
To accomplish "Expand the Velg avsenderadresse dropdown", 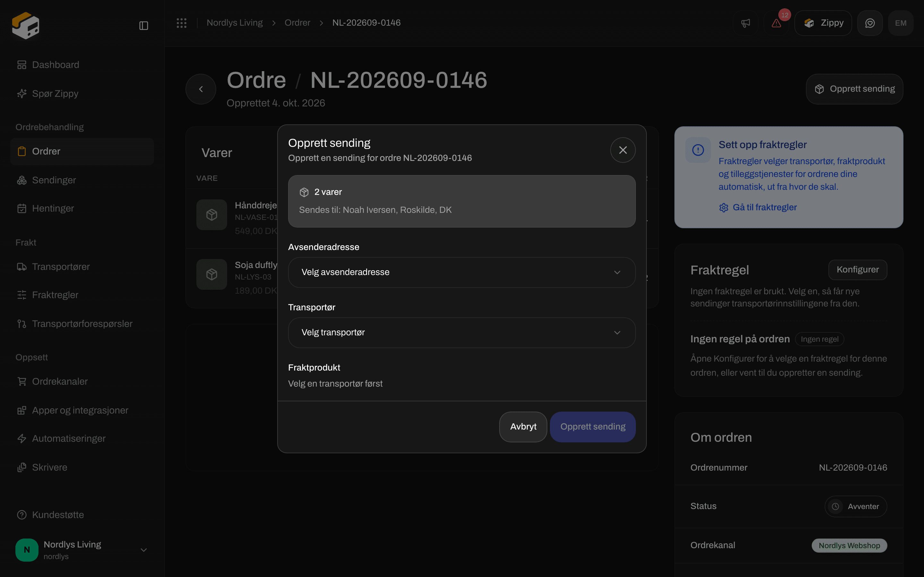I will coord(462,272).
